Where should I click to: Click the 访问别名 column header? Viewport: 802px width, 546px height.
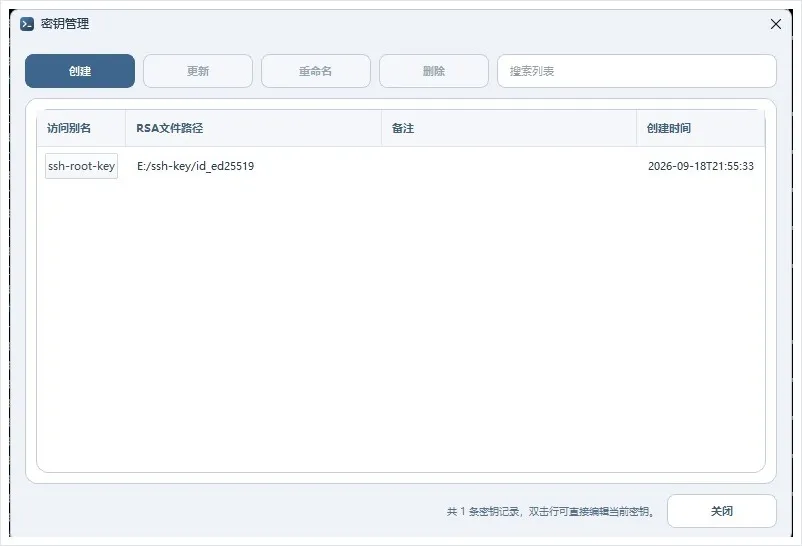coord(81,128)
